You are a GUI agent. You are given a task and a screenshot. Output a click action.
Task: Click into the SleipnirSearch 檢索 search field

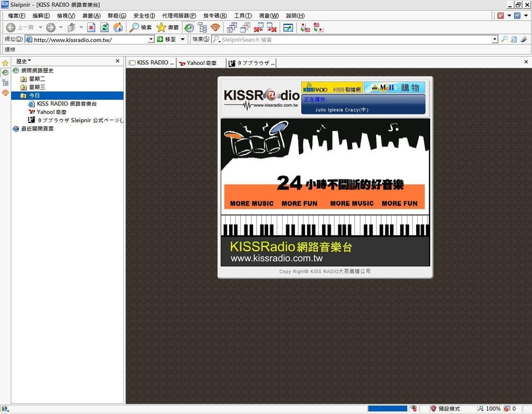pos(352,39)
